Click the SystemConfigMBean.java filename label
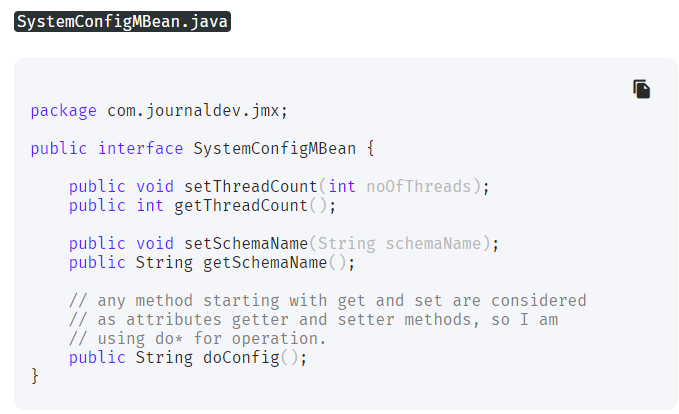Viewport: 679px width, 414px height. [x=122, y=22]
